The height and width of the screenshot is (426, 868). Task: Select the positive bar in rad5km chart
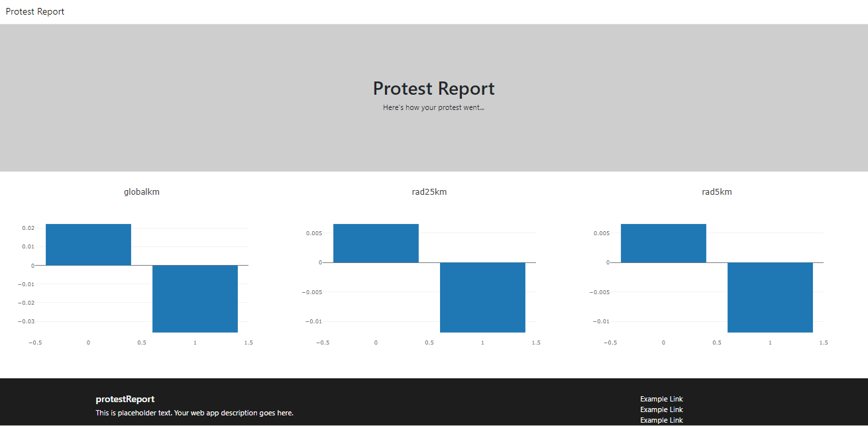(x=663, y=243)
